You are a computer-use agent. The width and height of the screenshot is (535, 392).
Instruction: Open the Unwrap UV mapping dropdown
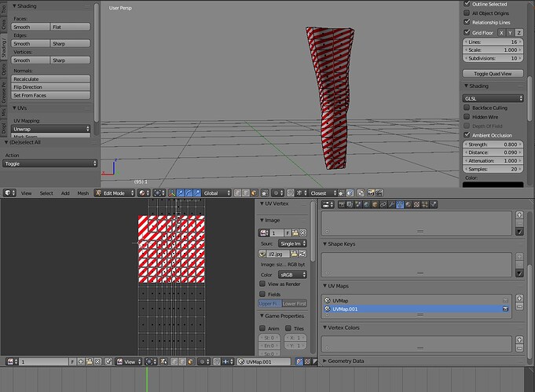coord(51,129)
